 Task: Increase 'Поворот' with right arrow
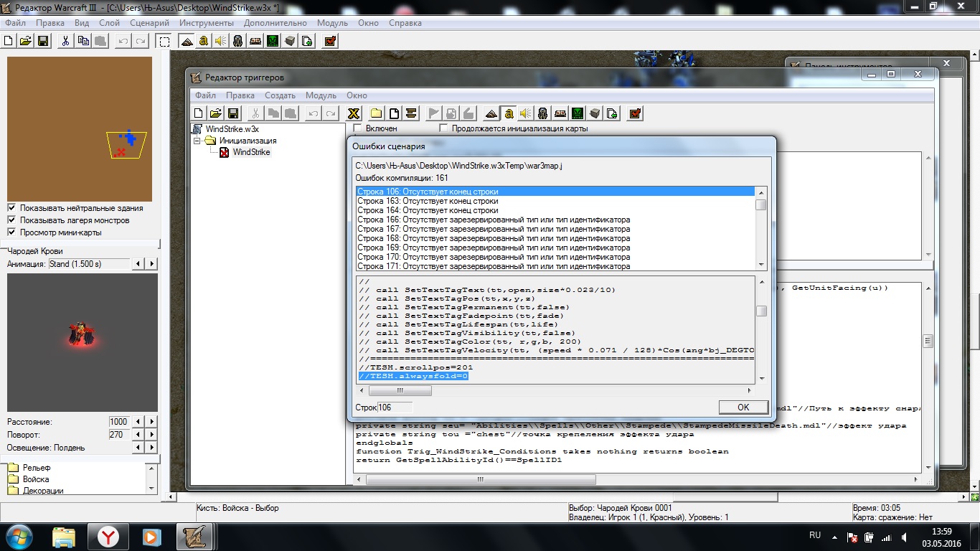pos(151,435)
